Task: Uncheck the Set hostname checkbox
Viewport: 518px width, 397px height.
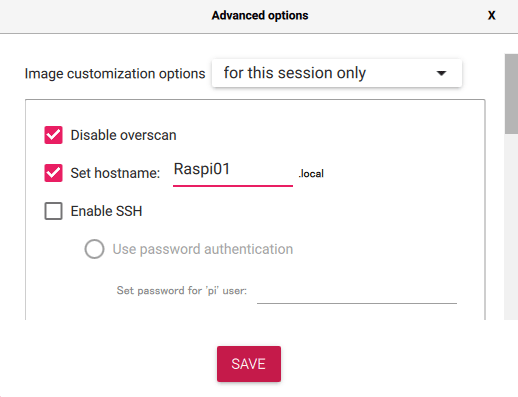Action: 53,173
